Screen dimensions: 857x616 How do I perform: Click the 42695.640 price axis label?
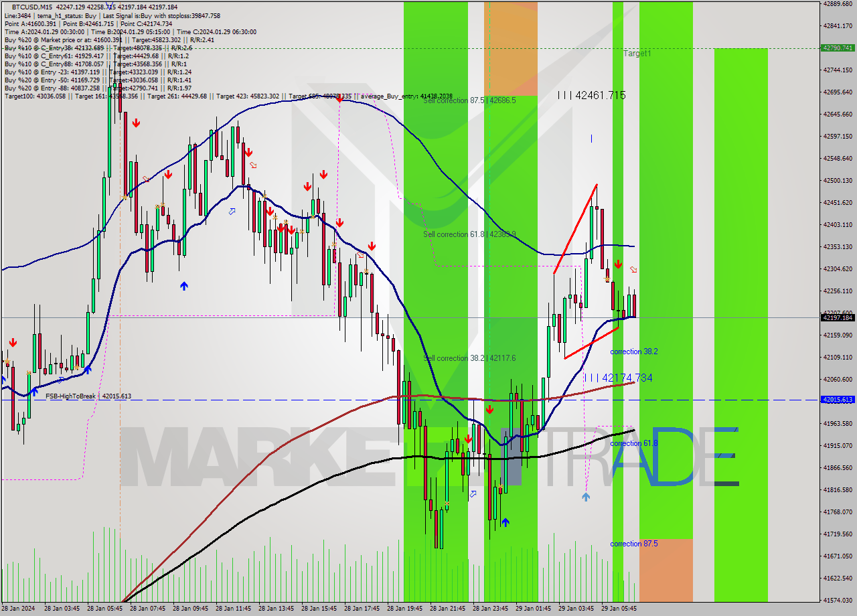click(x=838, y=92)
